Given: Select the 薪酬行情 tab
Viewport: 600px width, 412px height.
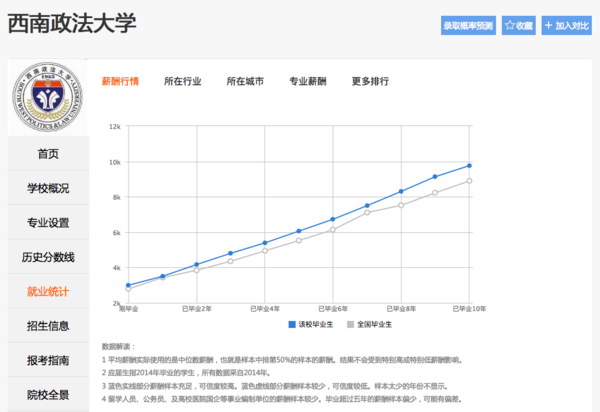Looking at the screenshot, I should 121,81.
